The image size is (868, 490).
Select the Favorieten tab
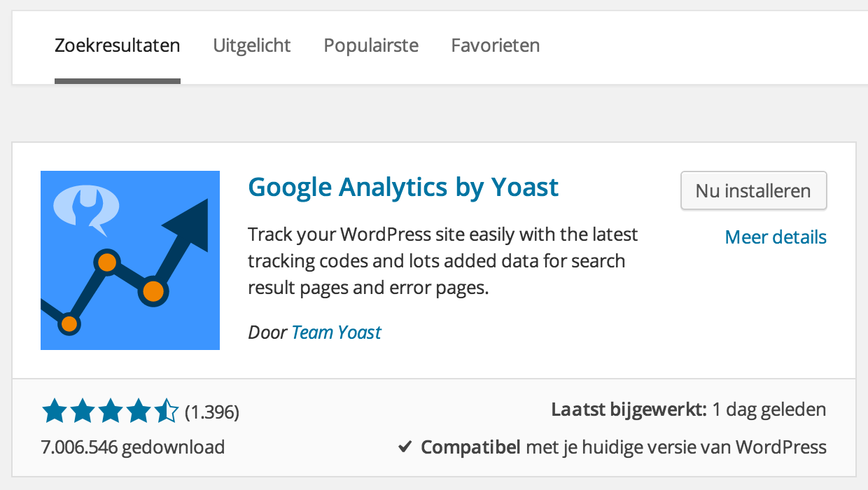tap(495, 45)
